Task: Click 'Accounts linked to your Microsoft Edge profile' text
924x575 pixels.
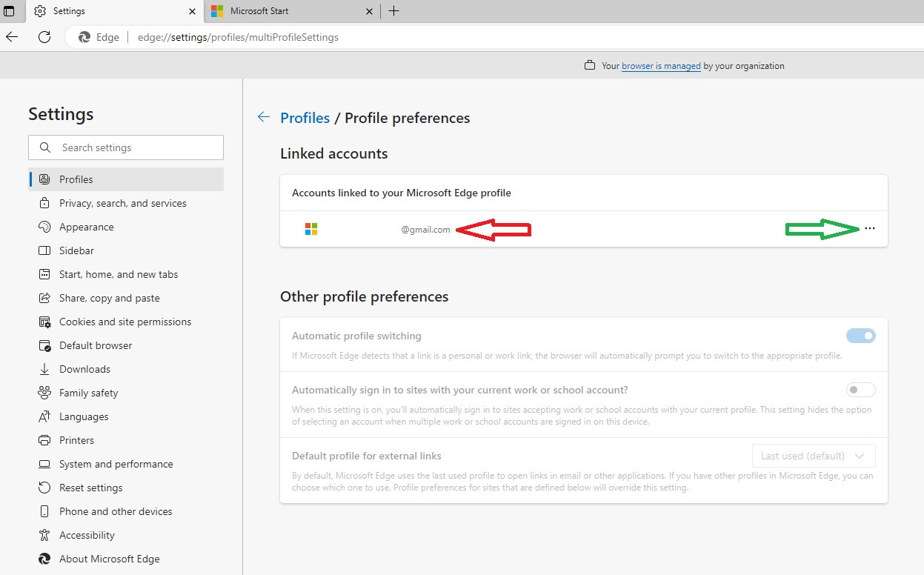Action: coord(402,193)
